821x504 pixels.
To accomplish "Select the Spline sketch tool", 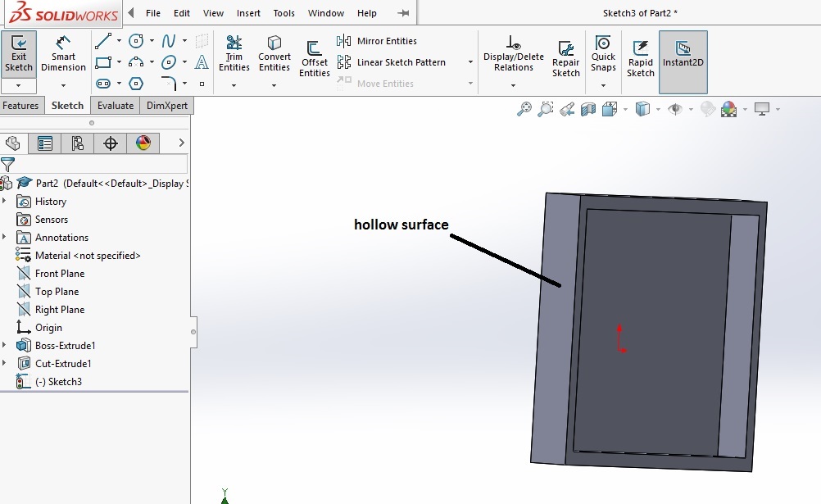I will click(169, 41).
